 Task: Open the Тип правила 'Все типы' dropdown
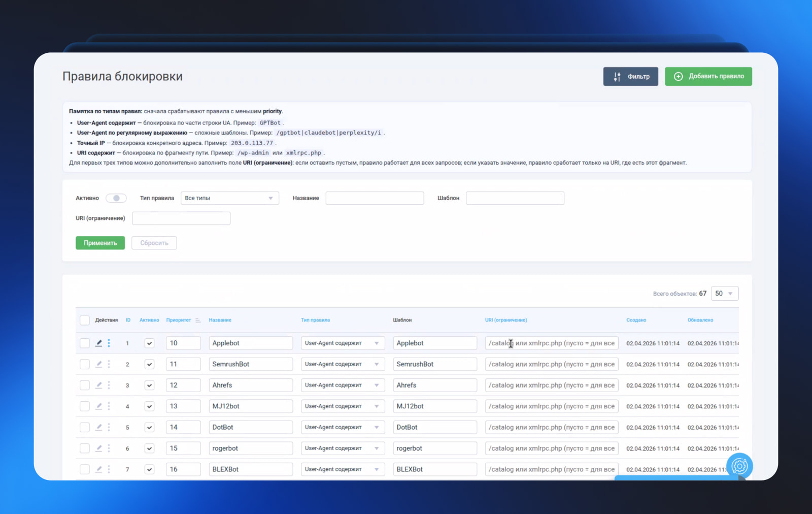230,198
